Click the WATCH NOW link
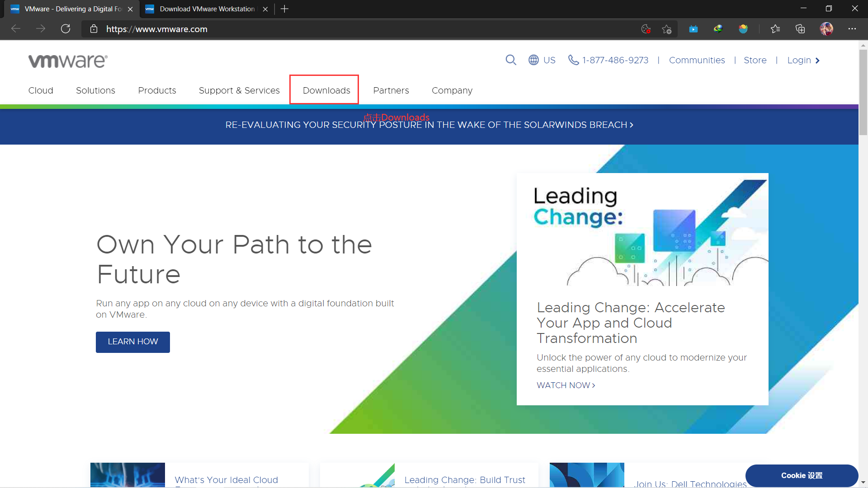The width and height of the screenshot is (868, 488). pos(566,385)
